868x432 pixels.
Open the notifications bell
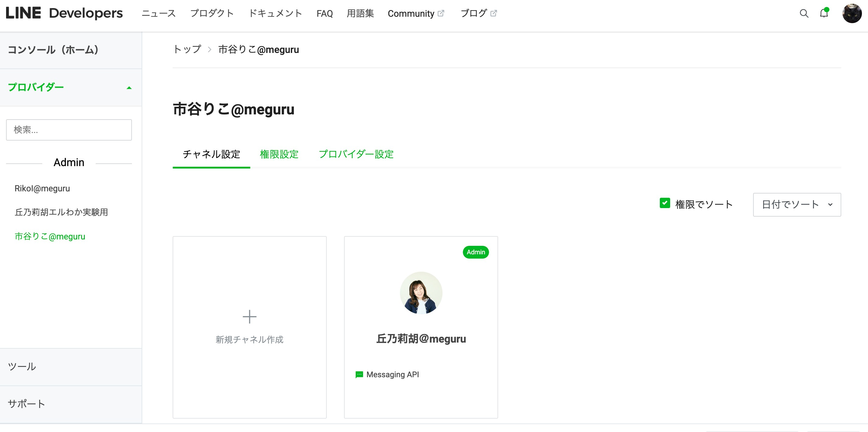point(824,13)
